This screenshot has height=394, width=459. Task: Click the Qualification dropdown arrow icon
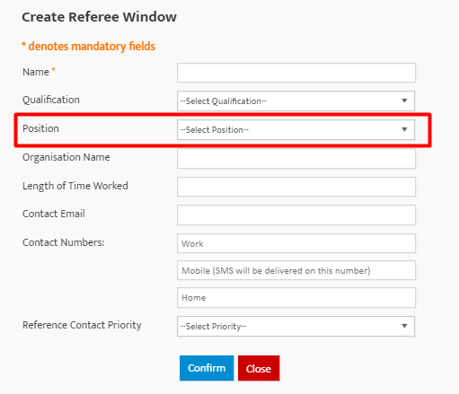pyautogui.click(x=404, y=101)
